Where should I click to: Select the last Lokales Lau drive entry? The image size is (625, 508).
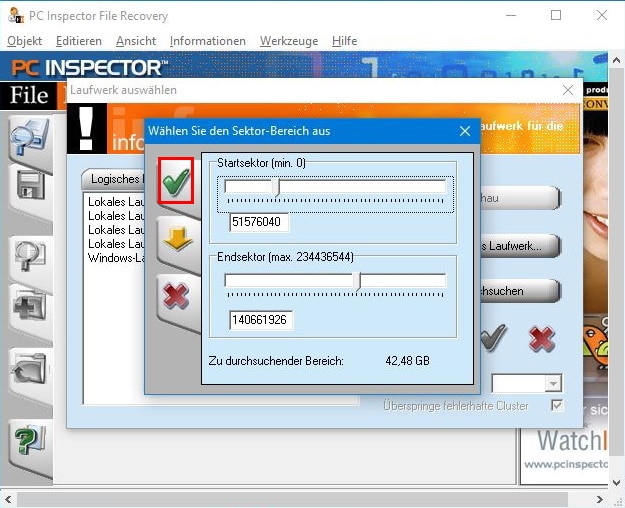[x=116, y=244]
